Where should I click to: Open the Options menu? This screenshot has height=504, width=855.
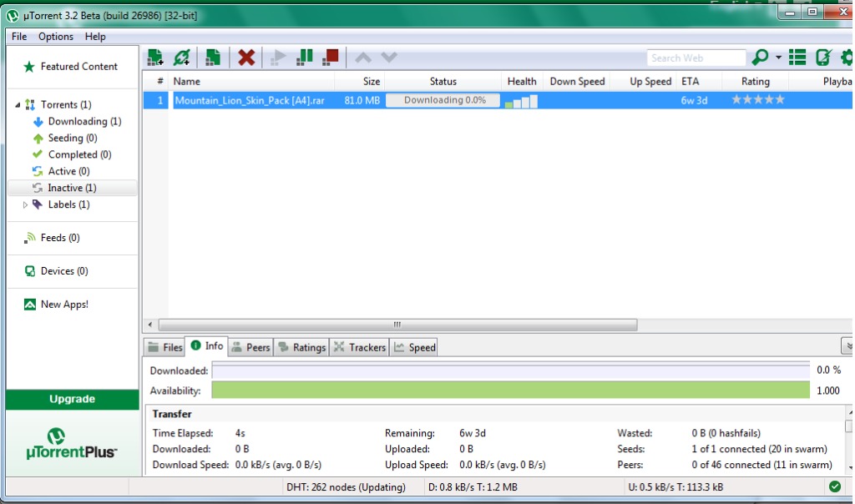56,37
